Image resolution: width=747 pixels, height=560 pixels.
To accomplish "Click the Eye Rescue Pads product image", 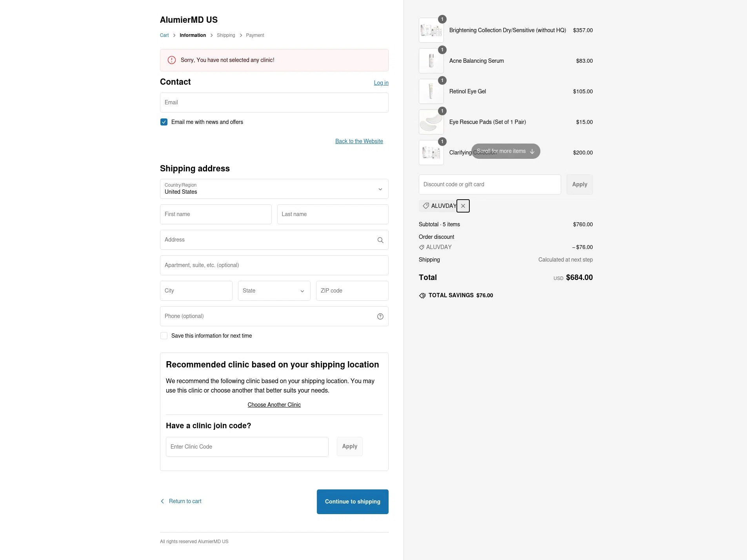I will [431, 122].
